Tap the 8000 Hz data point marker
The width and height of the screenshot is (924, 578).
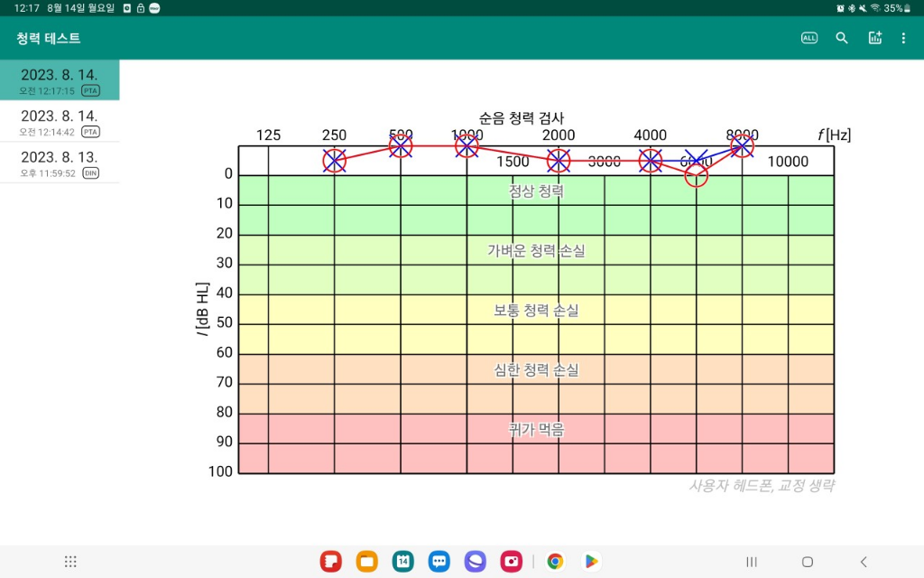click(742, 145)
